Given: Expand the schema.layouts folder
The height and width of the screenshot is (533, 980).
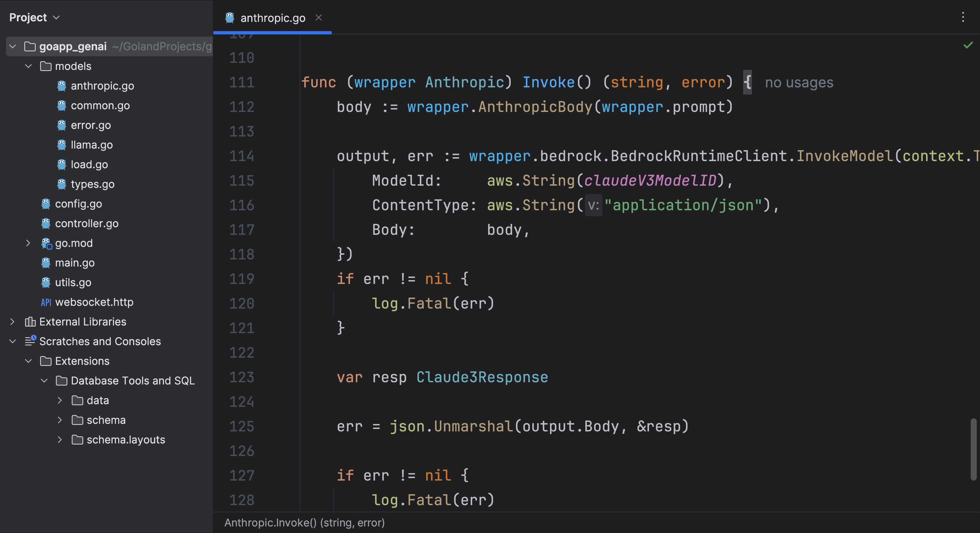Looking at the screenshot, I should pos(60,440).
